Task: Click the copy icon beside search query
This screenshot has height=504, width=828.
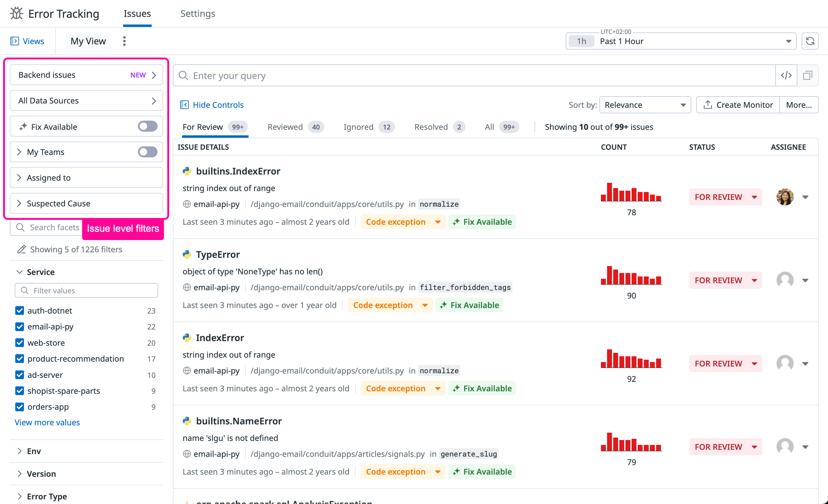Action: [x=807, y=75]
